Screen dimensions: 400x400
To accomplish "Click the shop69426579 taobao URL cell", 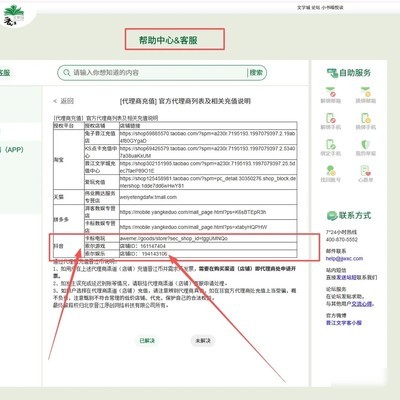I will click(x=208, y=152).
